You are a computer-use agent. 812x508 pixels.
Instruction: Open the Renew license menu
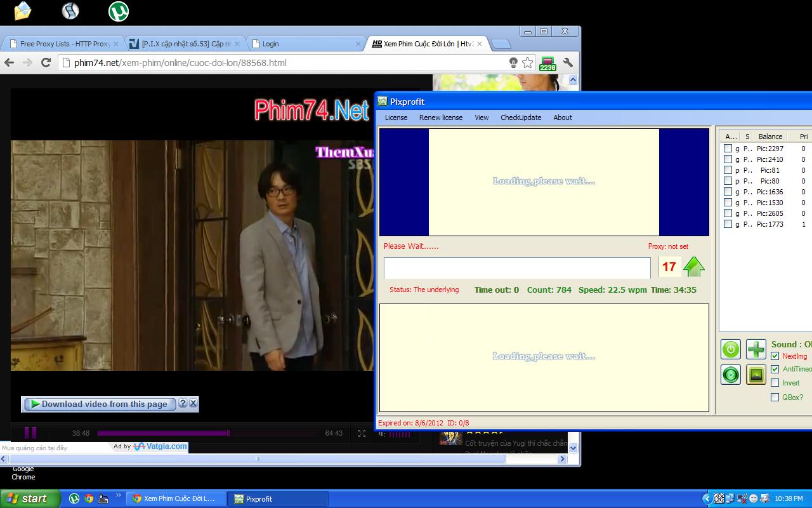[x=441, y=117]
